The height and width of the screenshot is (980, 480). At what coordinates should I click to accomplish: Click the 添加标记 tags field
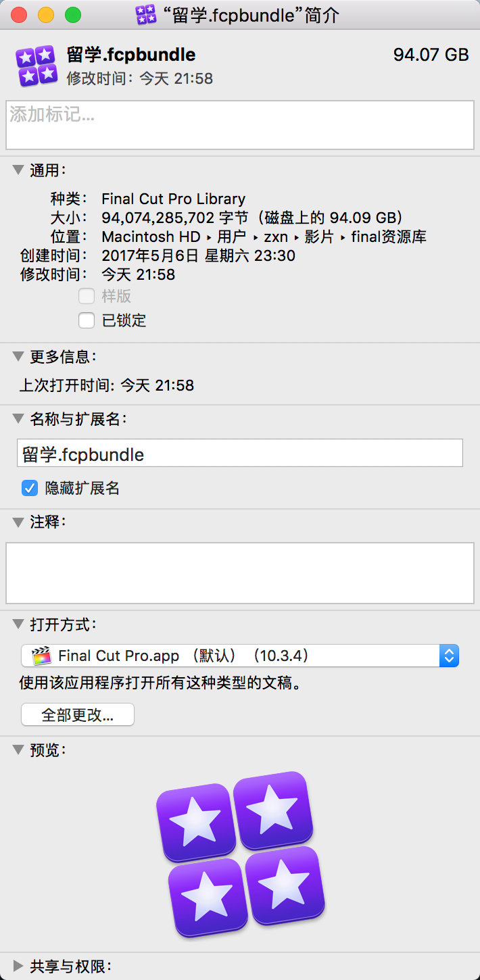(x=240, y=125)
